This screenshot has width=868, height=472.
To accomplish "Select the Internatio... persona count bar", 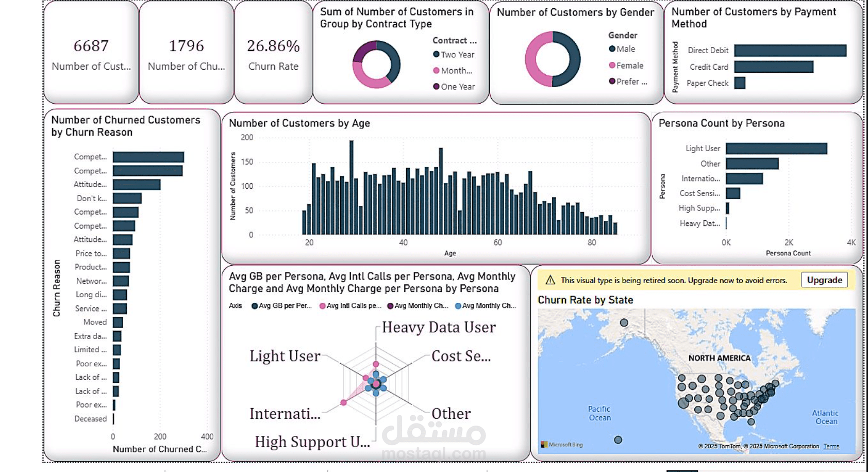I will point(744,178).
